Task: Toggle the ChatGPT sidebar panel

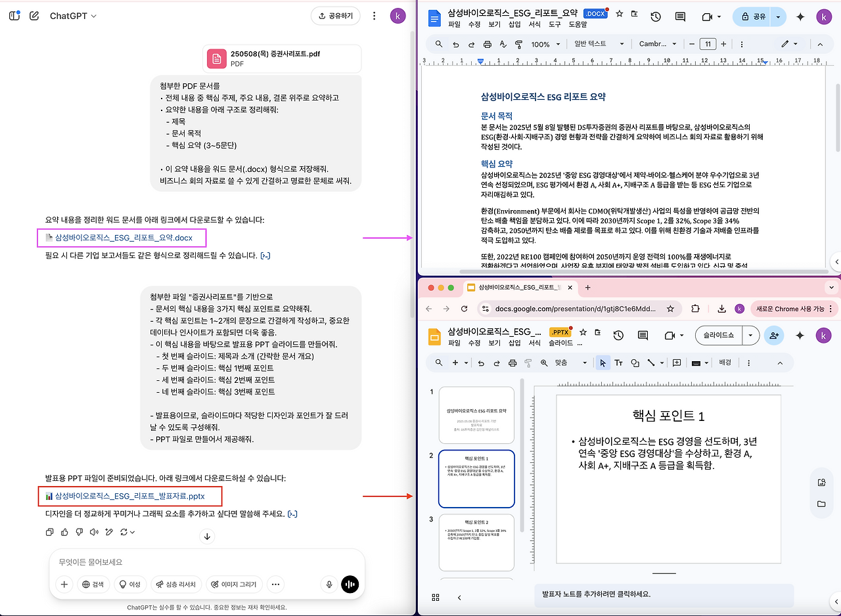Action: point(14,16)
